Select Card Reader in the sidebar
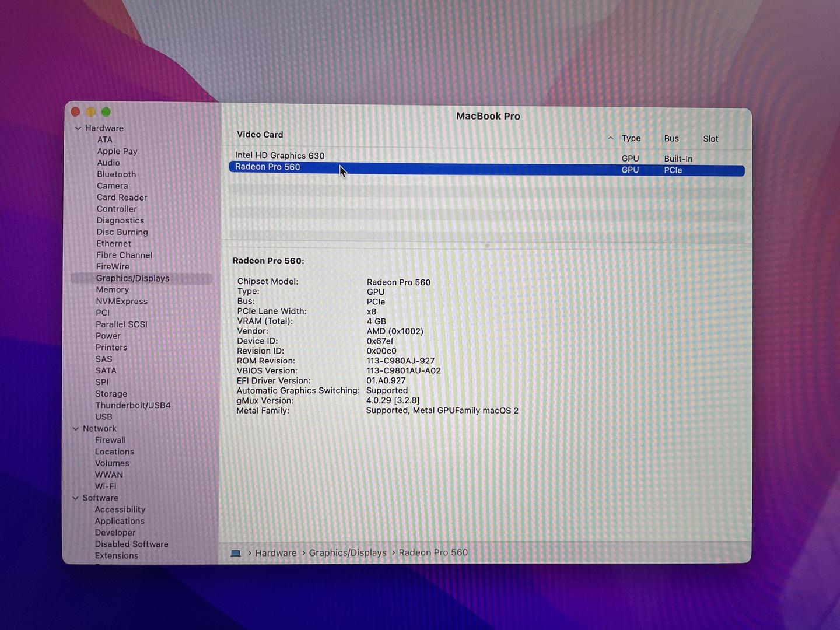This screenshot has width=840, height=630. [122, 198]
